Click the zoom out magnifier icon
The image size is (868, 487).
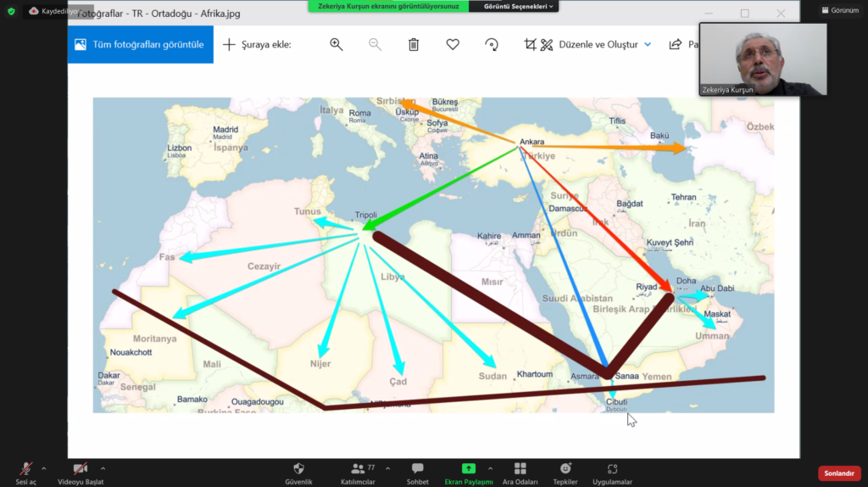point(375,44)
